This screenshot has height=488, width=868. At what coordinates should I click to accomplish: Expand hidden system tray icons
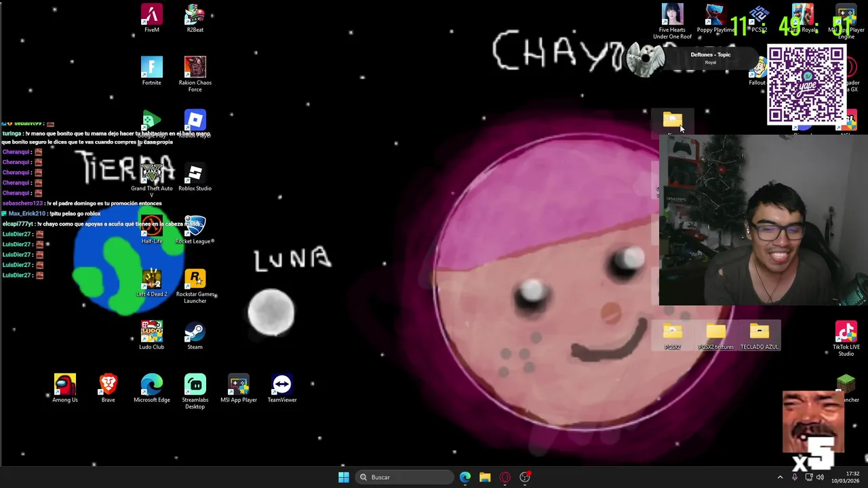click(x=780, y=477)
